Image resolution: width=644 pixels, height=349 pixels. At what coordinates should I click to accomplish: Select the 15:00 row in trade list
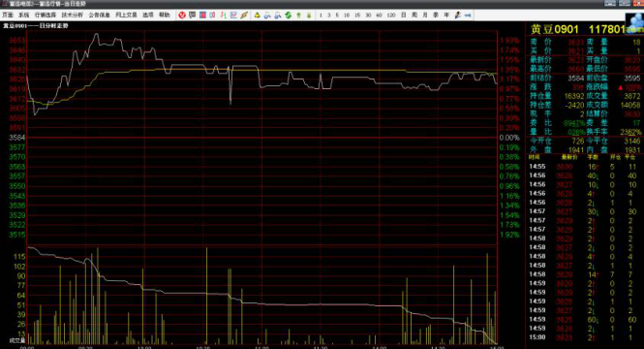point(583,337)
